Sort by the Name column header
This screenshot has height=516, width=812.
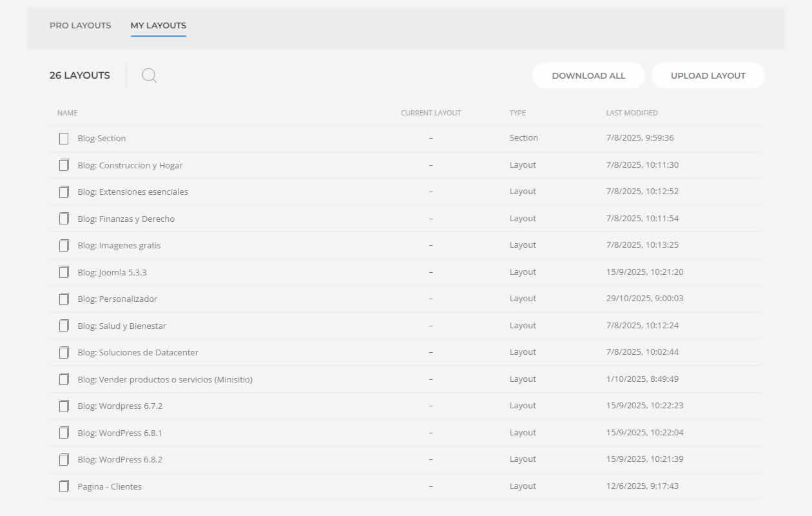(x=67, y=113)
